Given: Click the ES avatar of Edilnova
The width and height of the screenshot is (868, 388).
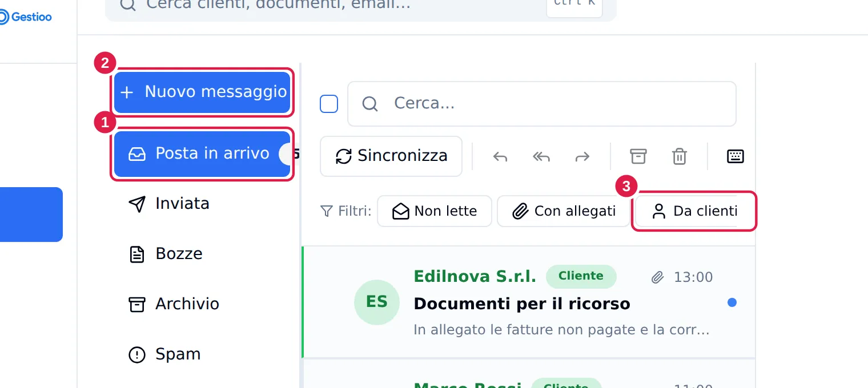Looking at the screenshot, I should 377,302.
